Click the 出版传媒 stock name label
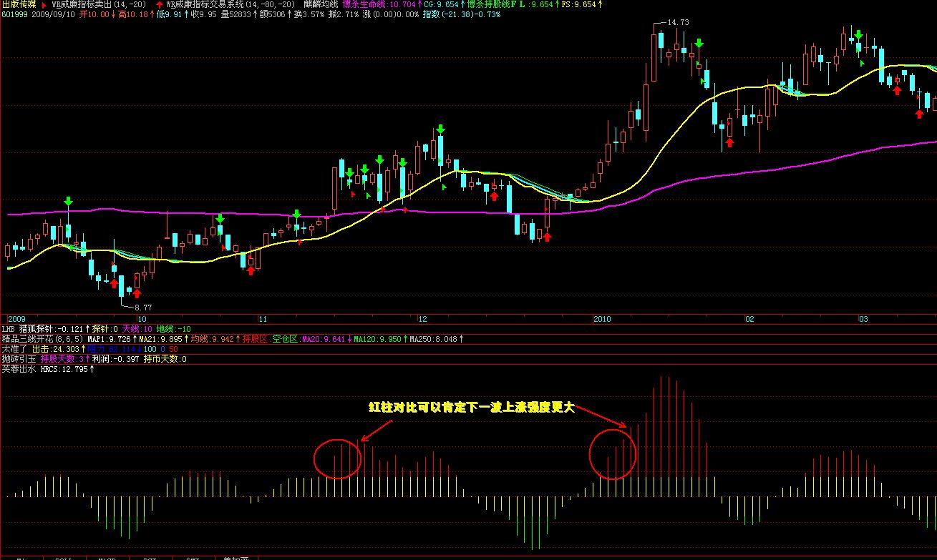Image resolution: width=937 pixels, height=560 pixels. (19, 4)
